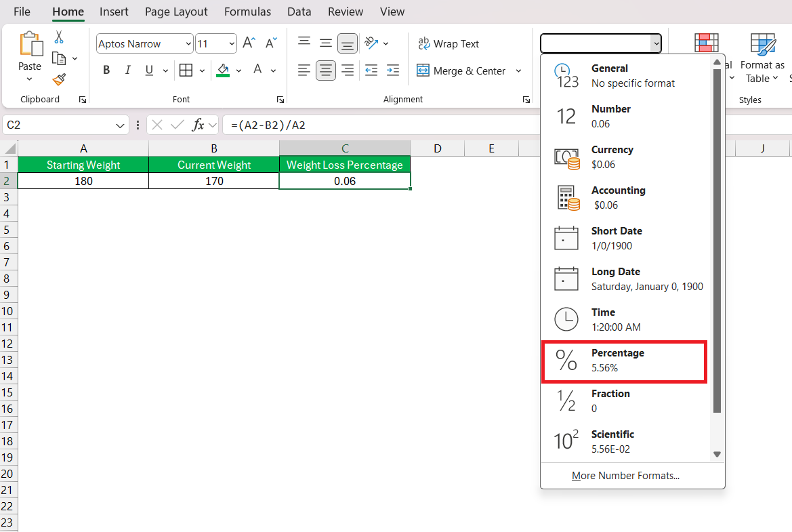Apply the green Fill Color

click(223, 70)
